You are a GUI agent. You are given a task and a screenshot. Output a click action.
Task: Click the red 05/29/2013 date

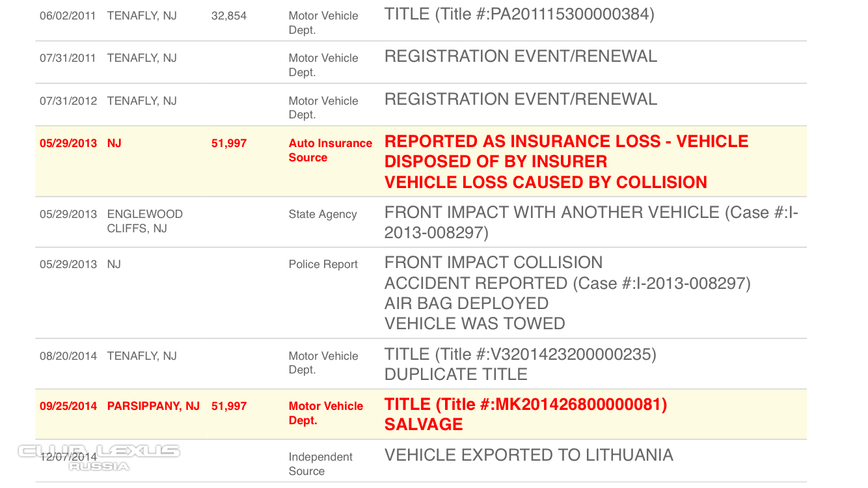[x=68, y=143]
